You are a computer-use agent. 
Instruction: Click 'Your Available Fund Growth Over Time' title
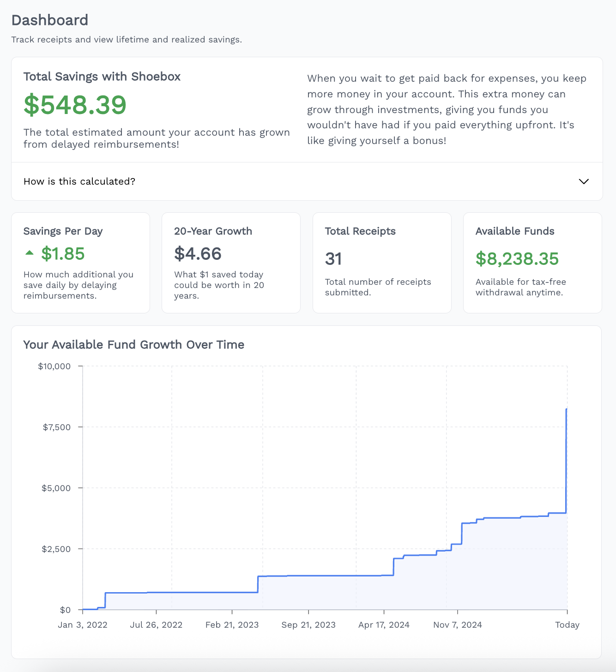[134, 345]
